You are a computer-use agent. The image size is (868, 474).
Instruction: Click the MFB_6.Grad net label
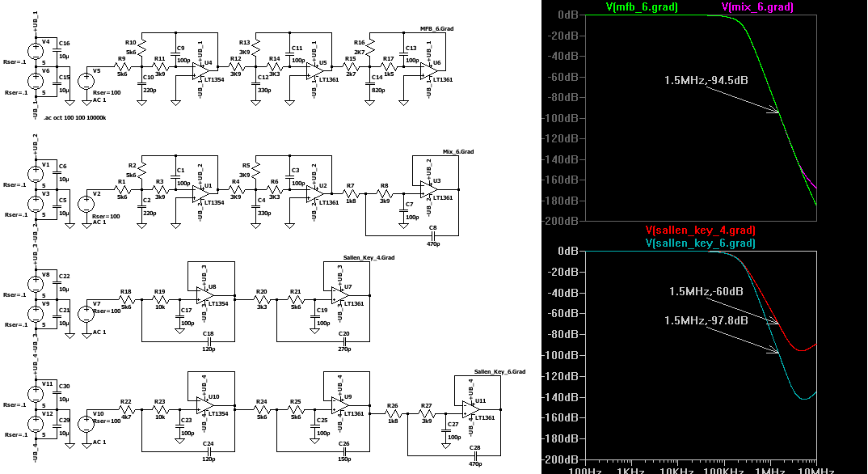click(x=436, y=29)
